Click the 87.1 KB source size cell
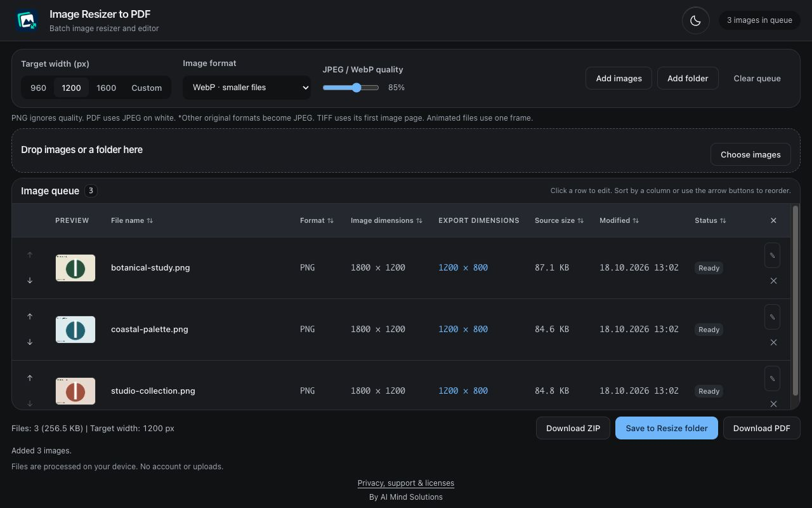812x508 pixels. click(552, 267)
